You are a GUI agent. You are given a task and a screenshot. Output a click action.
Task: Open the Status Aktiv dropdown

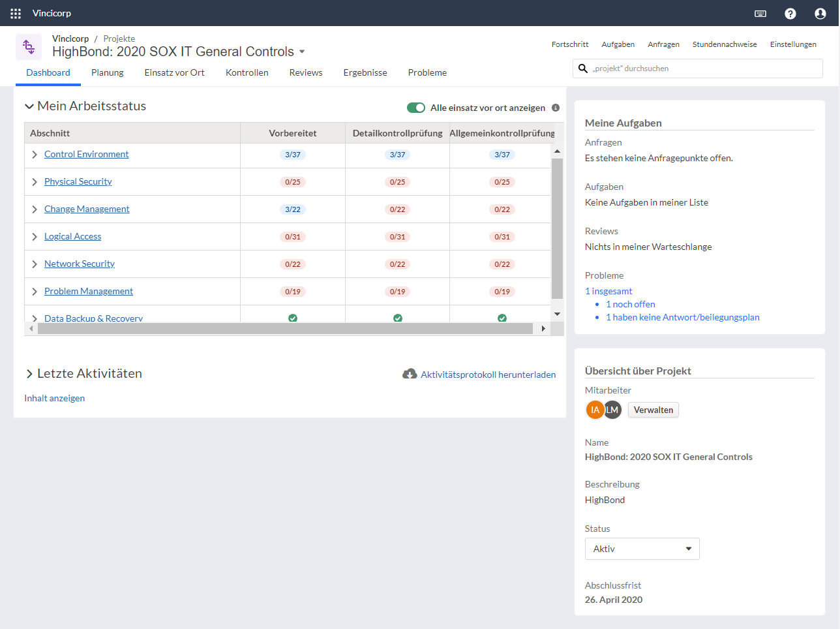pyautogui.click(x=642, y=549)
